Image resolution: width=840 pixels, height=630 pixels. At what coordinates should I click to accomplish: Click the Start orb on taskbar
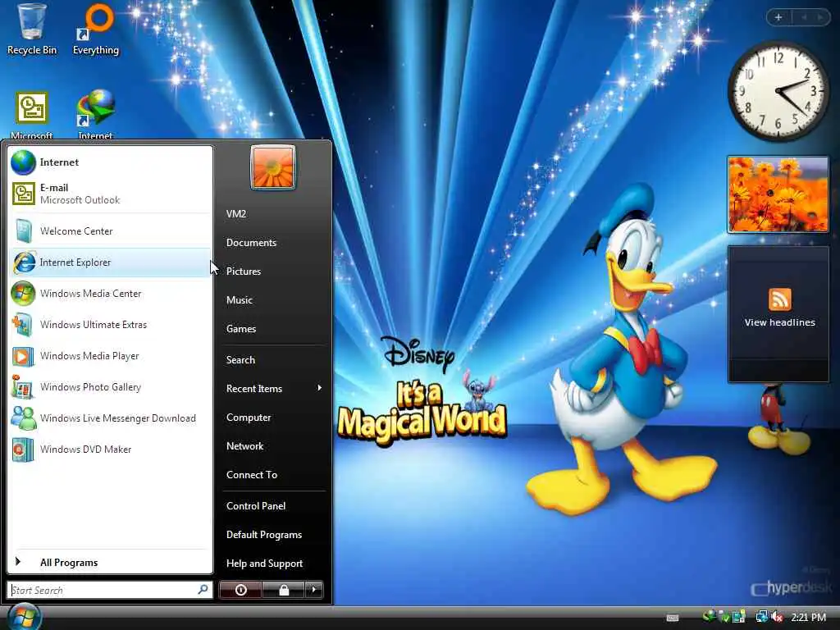[x=24, y=617]
